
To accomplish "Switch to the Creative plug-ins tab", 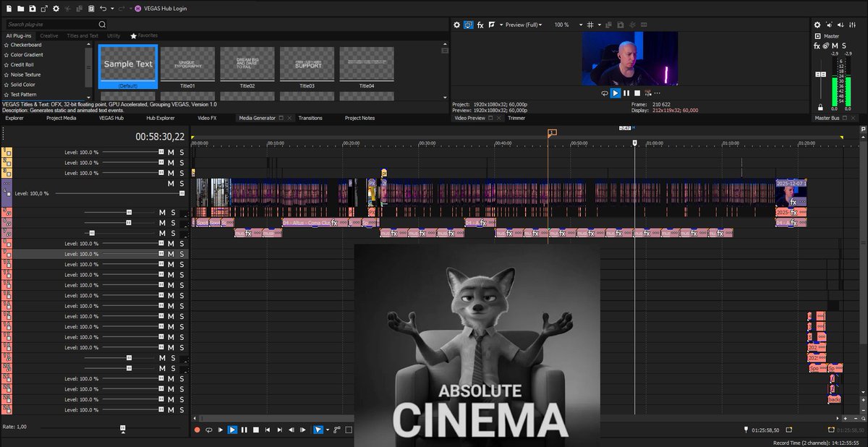I will point(49,35).
